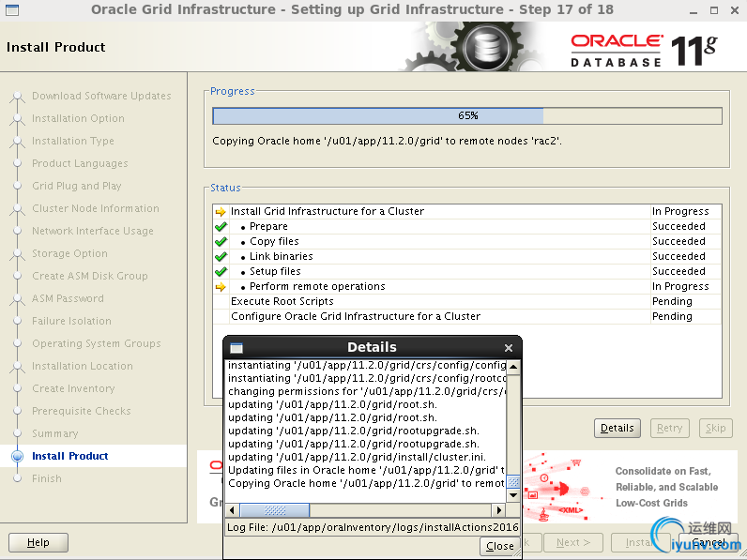
Task: Click Perform remote operations row text
Action: pyautogui.click(x=317, y=286)
